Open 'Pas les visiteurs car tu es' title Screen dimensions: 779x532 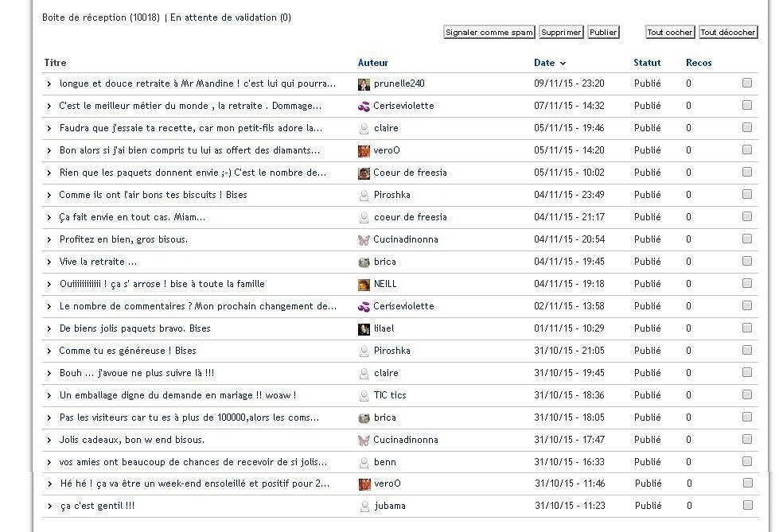189,417
